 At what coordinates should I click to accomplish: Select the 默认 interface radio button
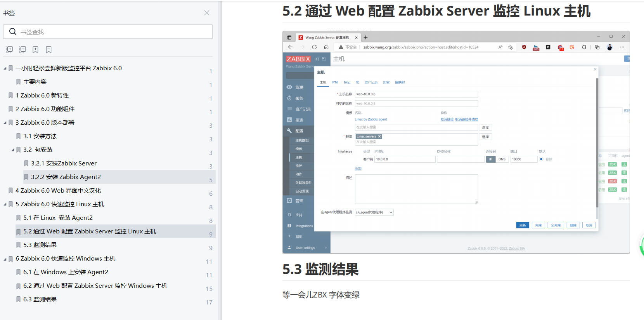pos(541,159)
